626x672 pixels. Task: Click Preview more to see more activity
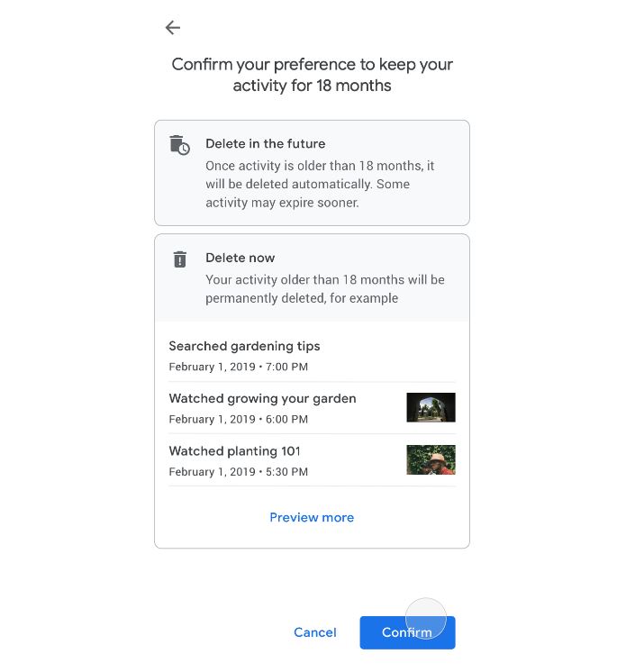click(x=312, y=517)
